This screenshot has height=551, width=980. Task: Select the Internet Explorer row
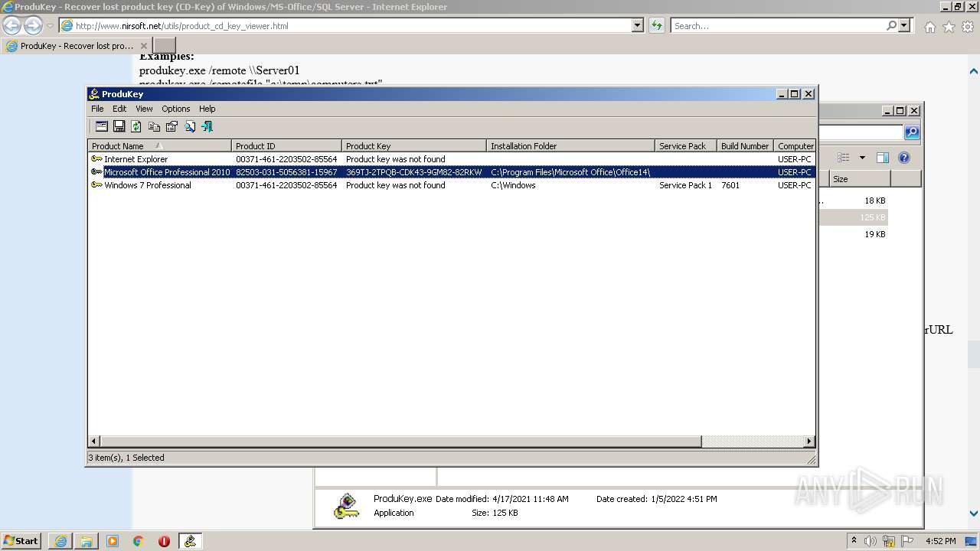coord(452,159)
